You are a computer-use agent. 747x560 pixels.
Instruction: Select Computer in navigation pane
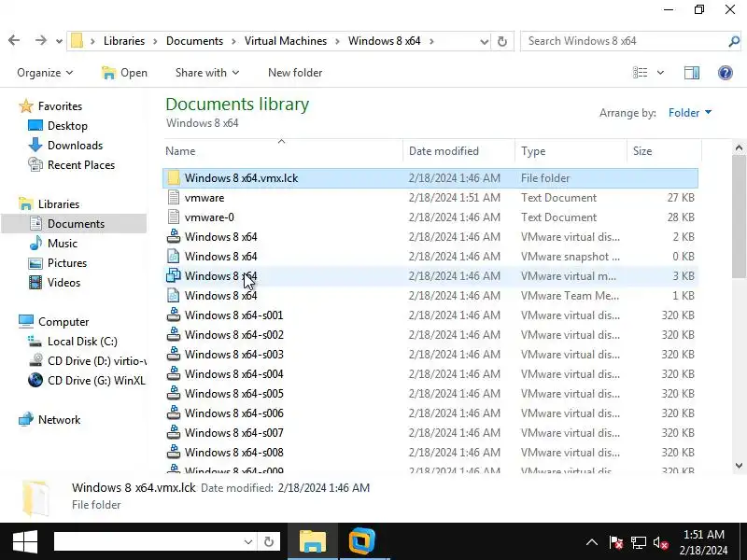click(x=63, y=322)
